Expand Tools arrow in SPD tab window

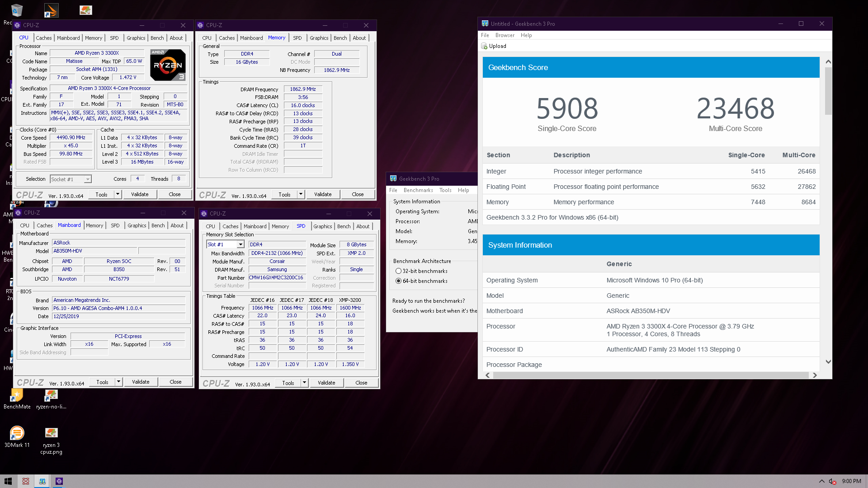[304, 383]
